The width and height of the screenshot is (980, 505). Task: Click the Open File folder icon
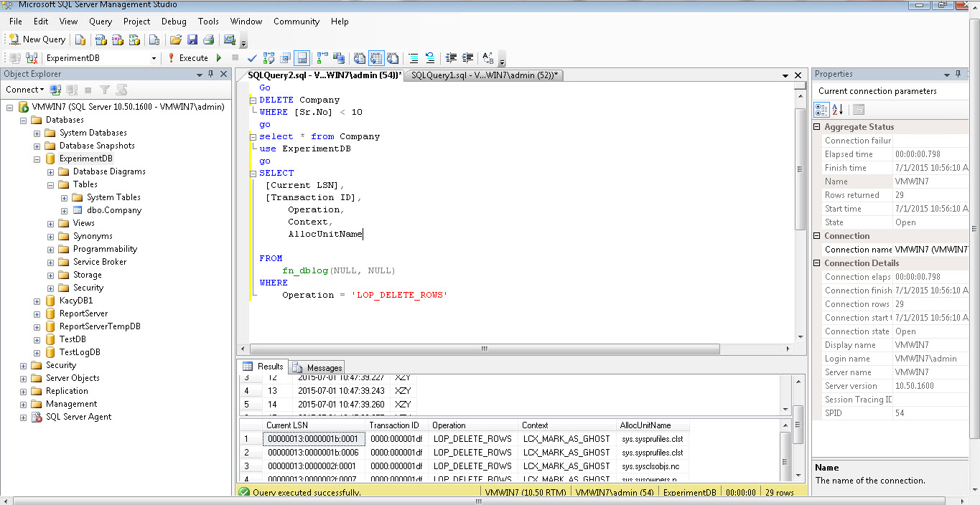pyautogui.click(x=176, y=39)
